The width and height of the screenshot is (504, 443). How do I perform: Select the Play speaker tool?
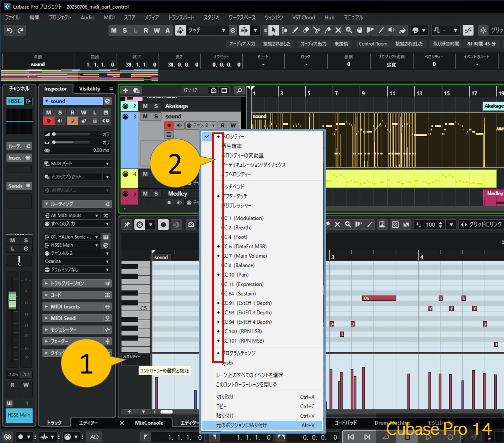click(392, 30)
